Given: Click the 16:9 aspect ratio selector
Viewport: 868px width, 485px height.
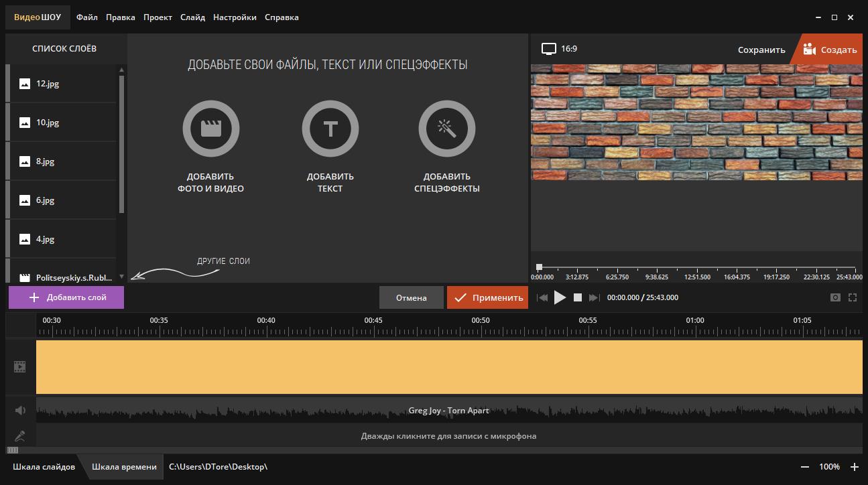Looking at the screenshot, I should click(560, 49).
